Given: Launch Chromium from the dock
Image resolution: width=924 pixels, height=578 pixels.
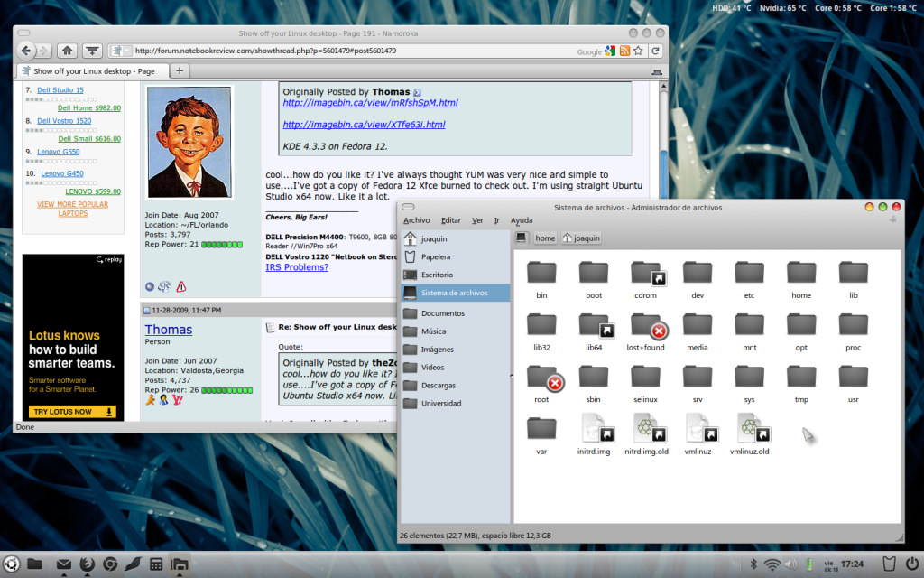Looking at the screenshot, I should (x=110, y=564).
